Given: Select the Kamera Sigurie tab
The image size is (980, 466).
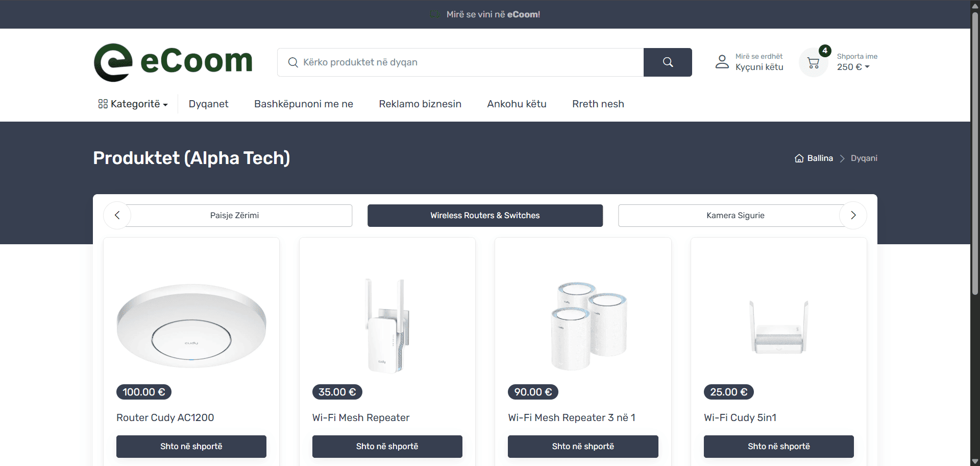Looking at the screenshot, I should (735, 216).
